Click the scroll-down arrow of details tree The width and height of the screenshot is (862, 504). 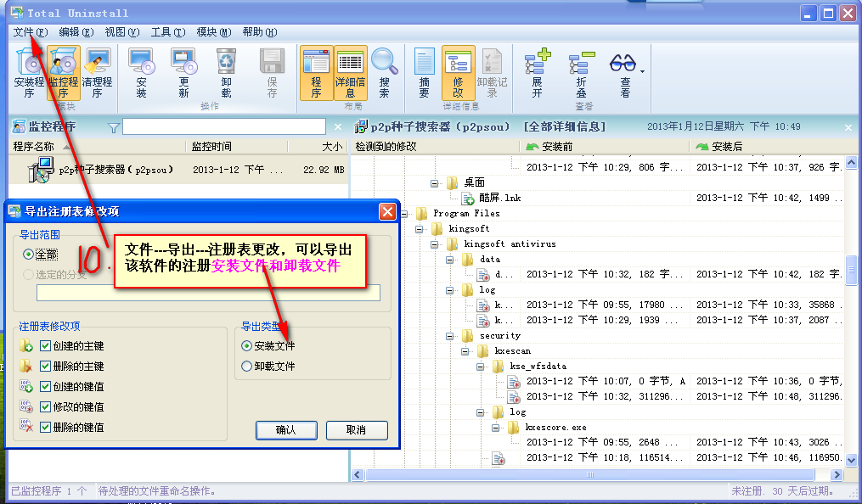click(851, 460)
